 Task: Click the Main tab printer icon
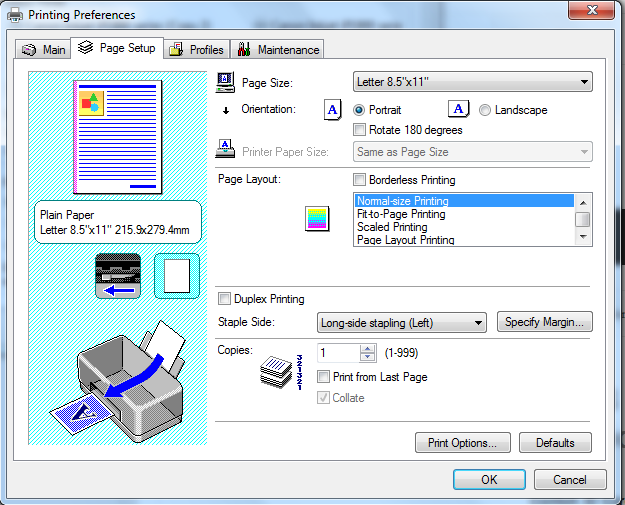click(x=29, y=50)
